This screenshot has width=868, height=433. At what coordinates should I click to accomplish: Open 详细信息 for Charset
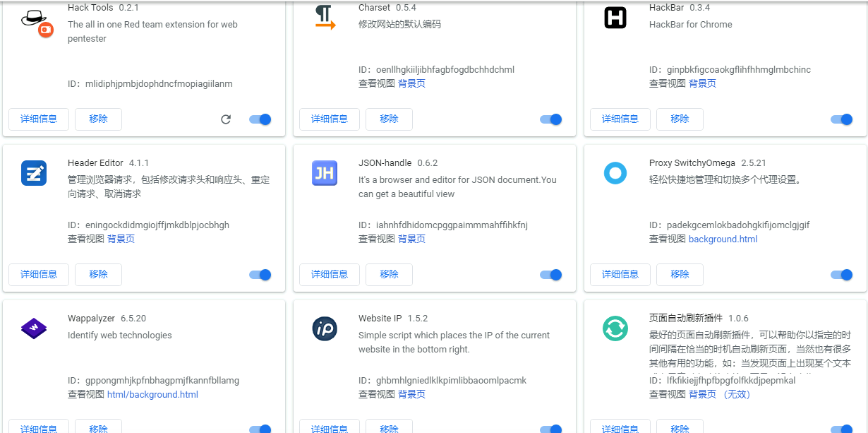click(x=330, y=119)
